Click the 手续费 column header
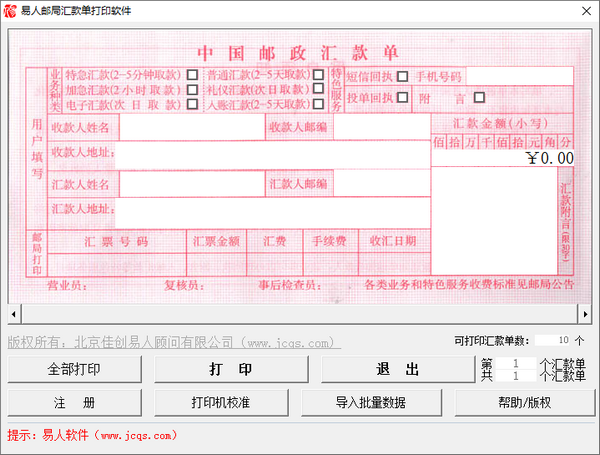600x455 pixels. point(329,241)
